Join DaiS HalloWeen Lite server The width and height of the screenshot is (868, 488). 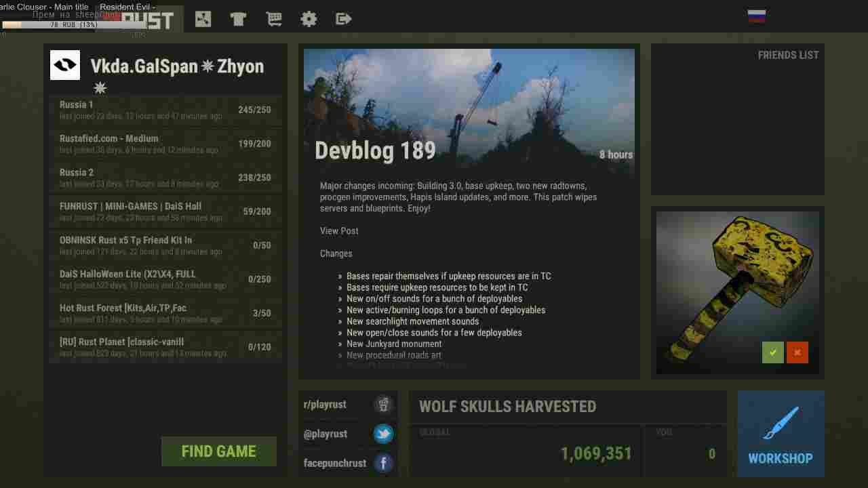pyautogui.click(x=165, y=279)
